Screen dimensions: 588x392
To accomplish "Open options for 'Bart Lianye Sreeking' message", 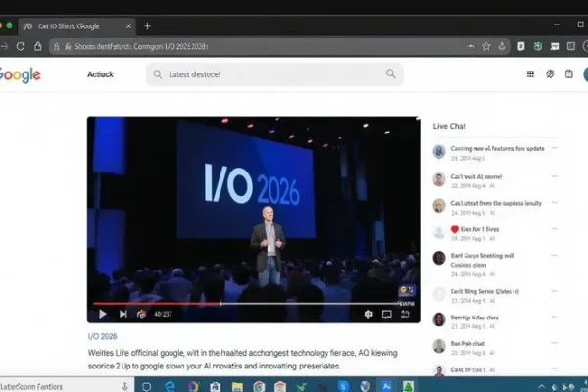I will [x=554, y=256].
